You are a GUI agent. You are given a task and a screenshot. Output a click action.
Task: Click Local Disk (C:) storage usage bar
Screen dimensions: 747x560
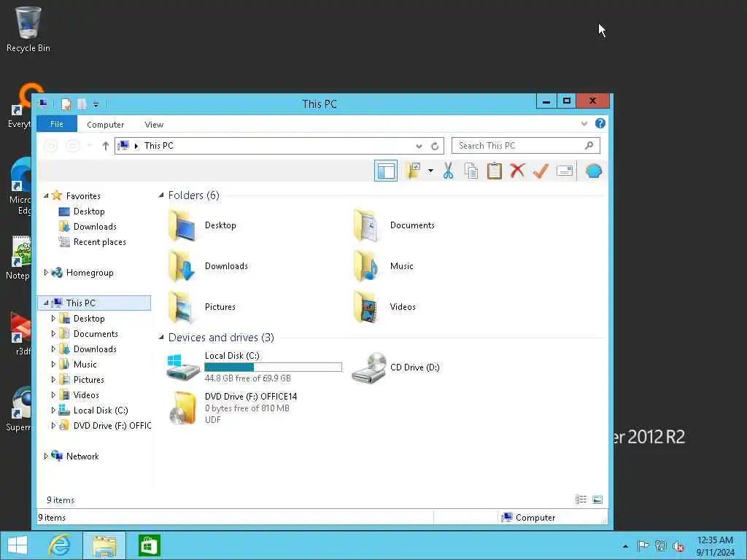tap(273, 367)
